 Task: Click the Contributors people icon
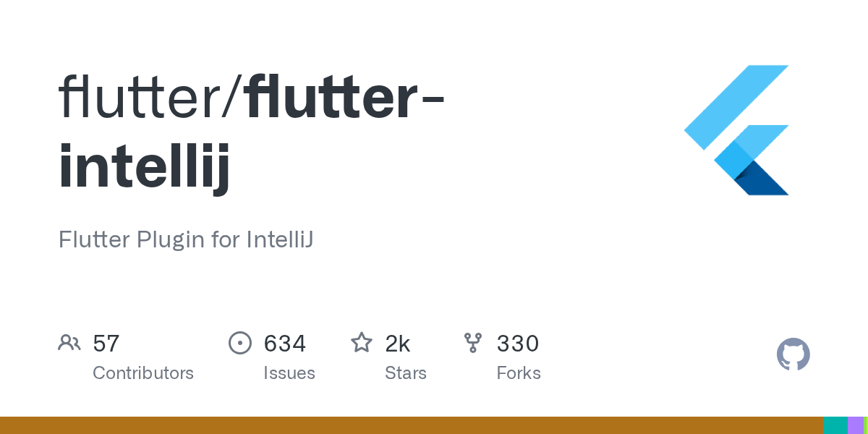69,343
